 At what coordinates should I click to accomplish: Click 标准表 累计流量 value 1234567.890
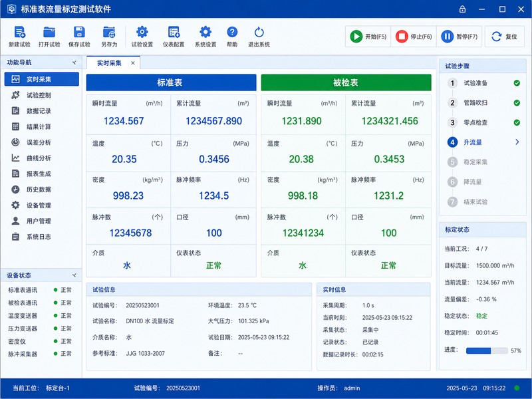point(213,121)
